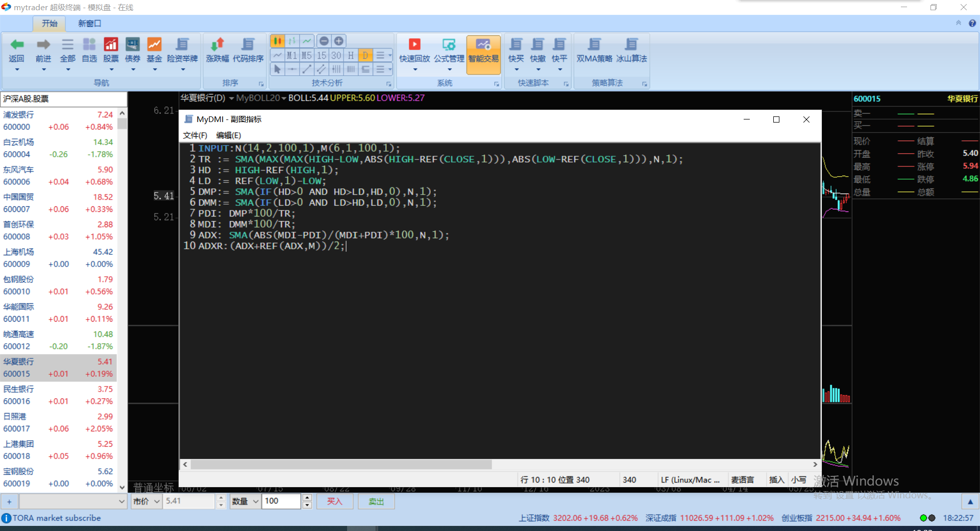Image resolution: width=980 pixels, height=531 pixels.
Task: Open the 全部 list icon
Action: click(x=67, y=44)
